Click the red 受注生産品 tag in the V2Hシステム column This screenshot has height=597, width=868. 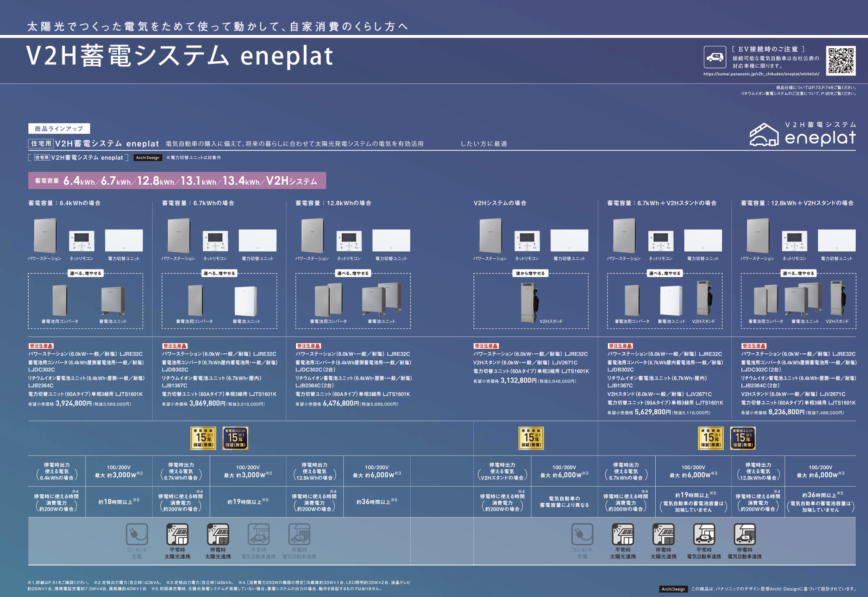(486, 346)
